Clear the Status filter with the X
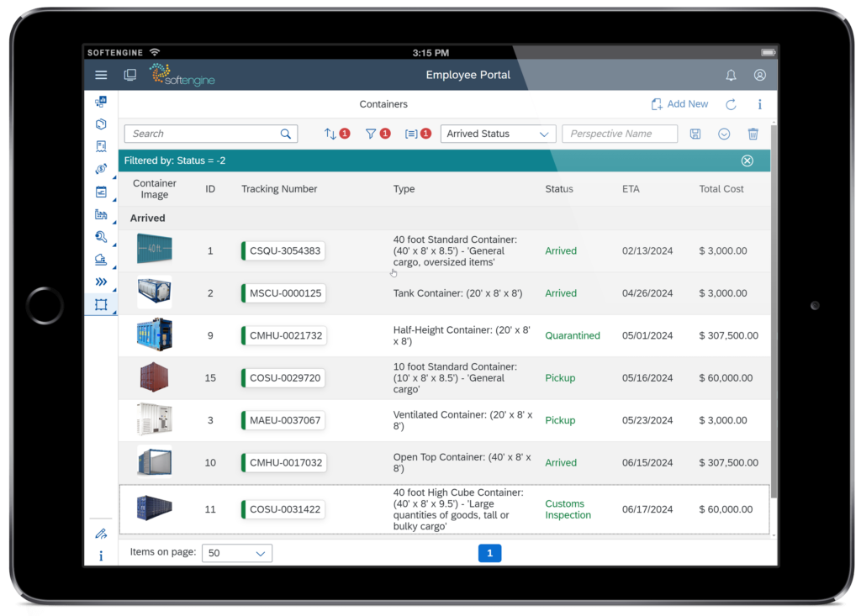The height and width of the screenshot is (616, 861). pyautogui.click(x=747, y=161)
